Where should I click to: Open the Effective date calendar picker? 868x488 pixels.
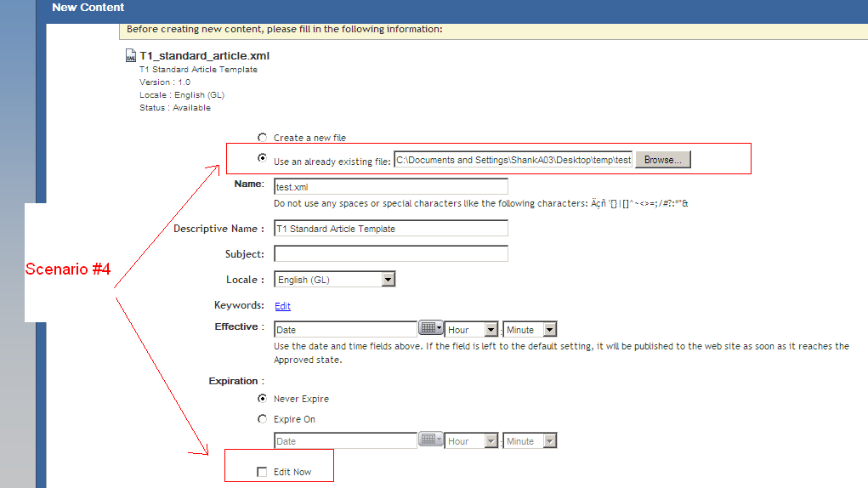coord(431,328)
